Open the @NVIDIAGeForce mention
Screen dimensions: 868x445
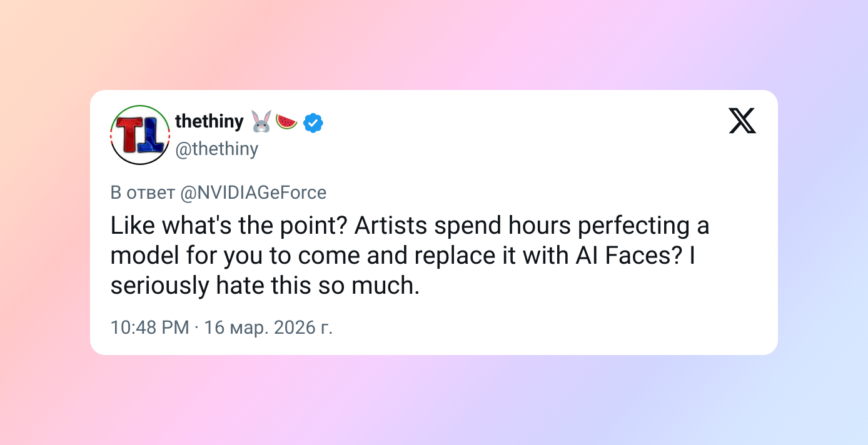click(x=253, y=192)
